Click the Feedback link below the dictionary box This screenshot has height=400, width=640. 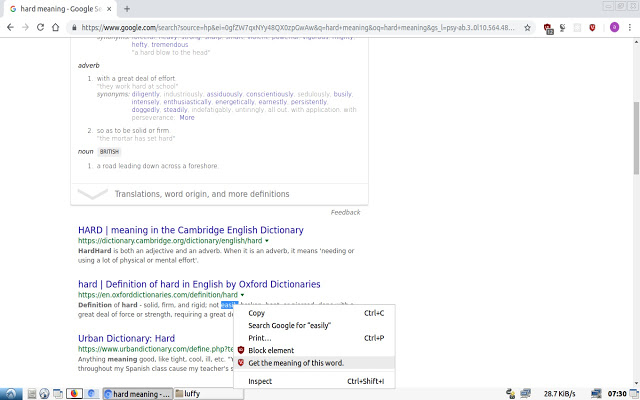pyautogui.click(x=345, y=212)
